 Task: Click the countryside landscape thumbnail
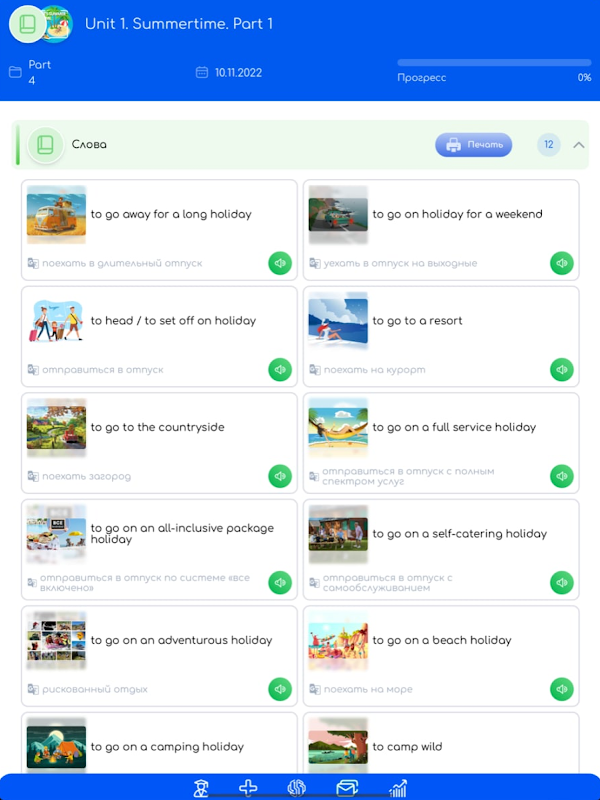pyautogui.click(x=56, y=428)
